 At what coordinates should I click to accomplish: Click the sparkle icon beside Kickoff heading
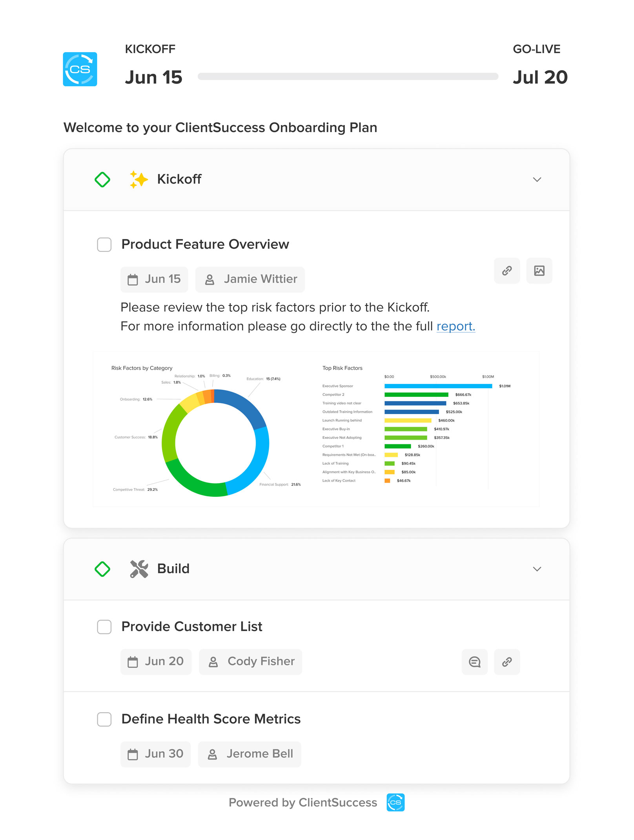click(139, 179)
